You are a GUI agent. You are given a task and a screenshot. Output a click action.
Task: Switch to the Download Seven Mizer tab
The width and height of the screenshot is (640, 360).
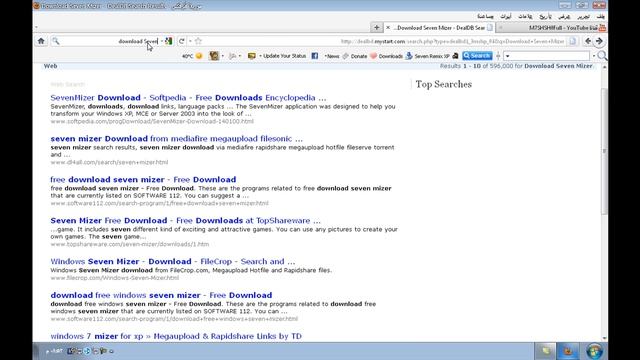441,28
